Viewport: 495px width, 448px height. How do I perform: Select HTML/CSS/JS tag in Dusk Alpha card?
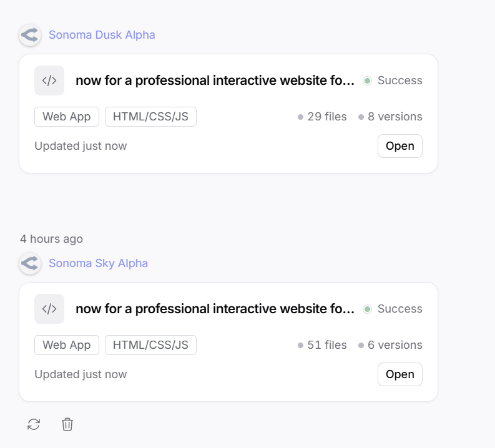150,117
